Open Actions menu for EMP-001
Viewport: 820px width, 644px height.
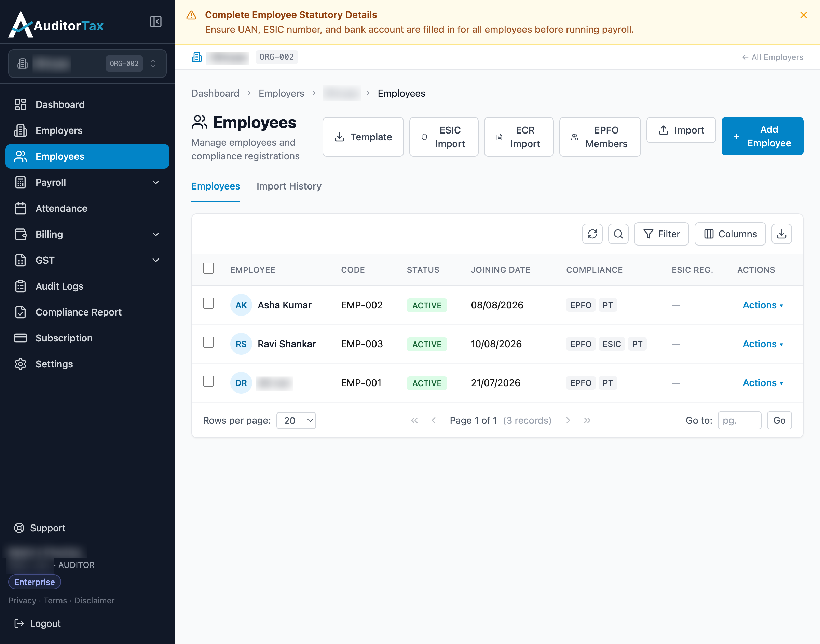[x=763, y=383]
